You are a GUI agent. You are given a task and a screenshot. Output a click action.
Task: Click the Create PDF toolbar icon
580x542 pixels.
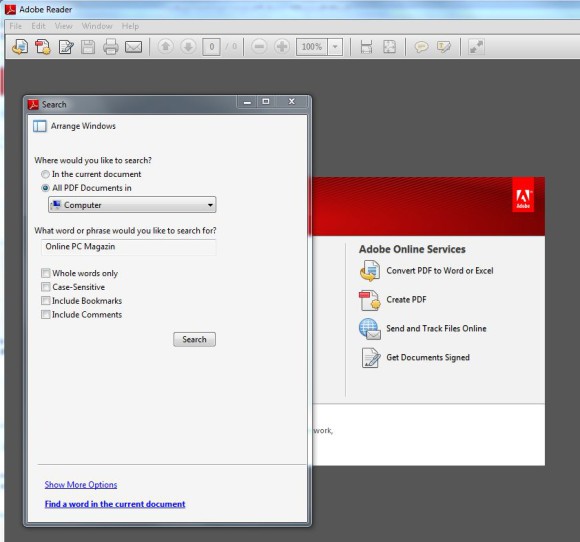(x=43, y=47)
